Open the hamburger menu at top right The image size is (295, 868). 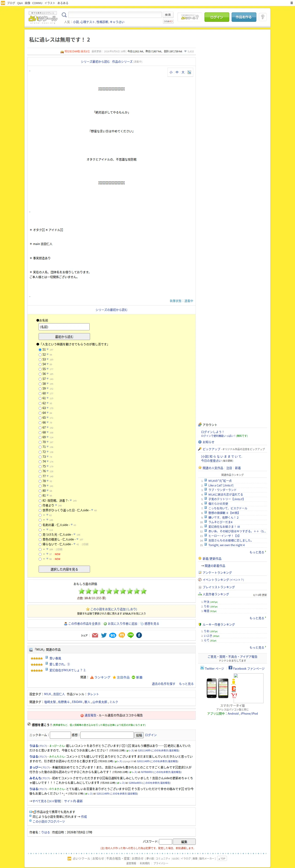(292, 3)
